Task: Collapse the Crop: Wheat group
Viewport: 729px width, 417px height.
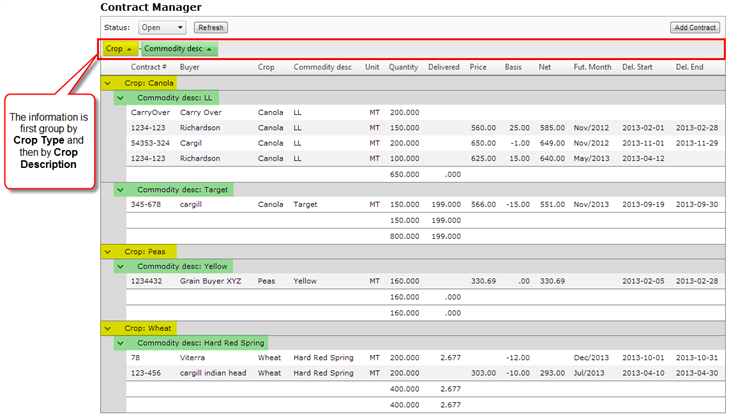Action: coord(108,328)
